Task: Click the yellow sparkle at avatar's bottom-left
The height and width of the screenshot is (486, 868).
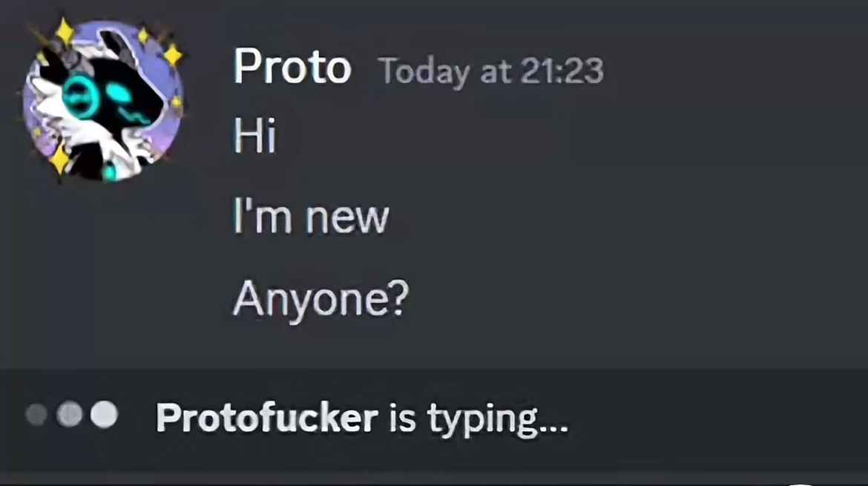Action: point(59,157)
